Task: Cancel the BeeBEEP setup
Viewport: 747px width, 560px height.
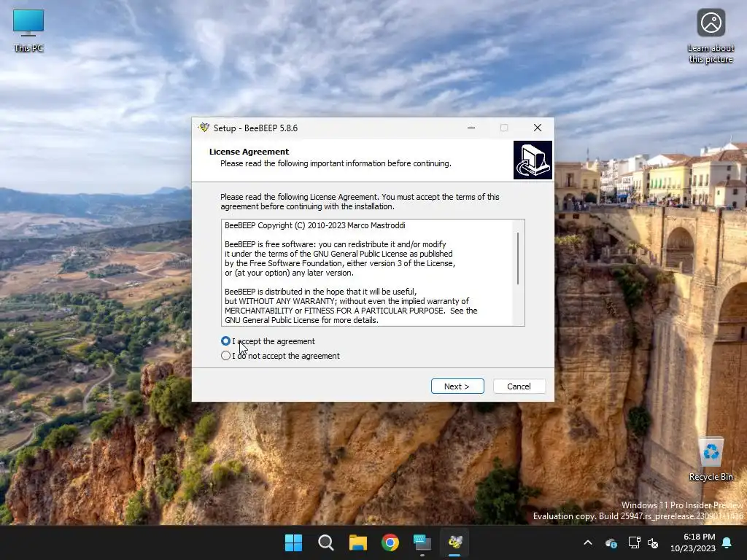Action: [x=519, y=386]
